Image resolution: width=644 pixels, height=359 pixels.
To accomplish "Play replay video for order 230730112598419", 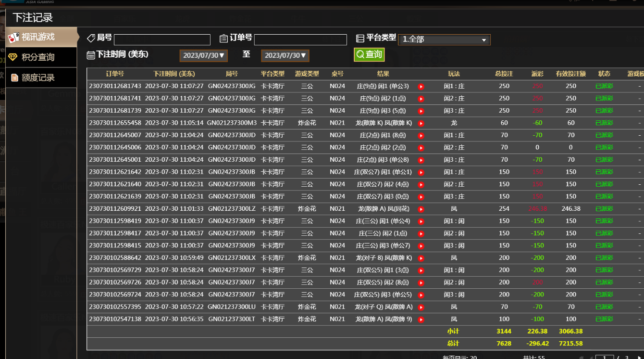I will point(421,221).
